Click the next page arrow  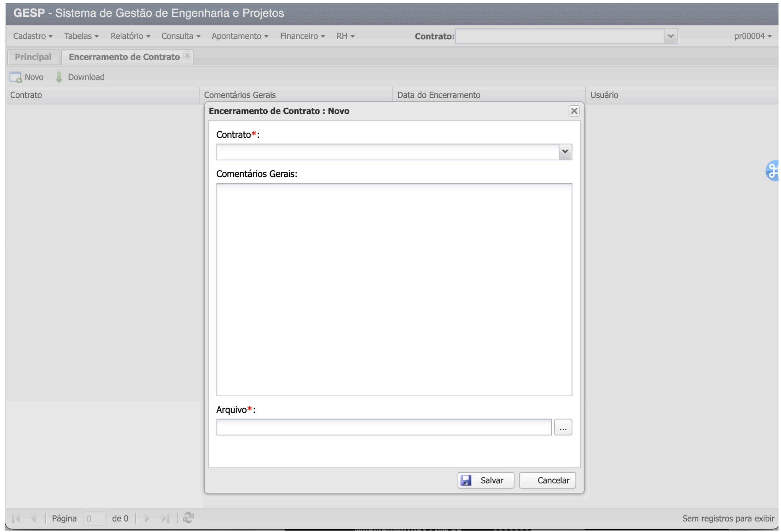[147, 518]
